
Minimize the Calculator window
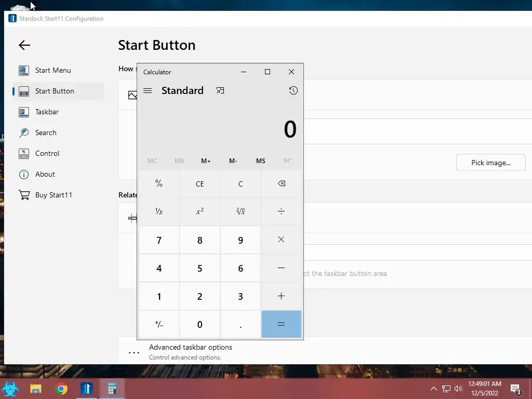coord(244,72)
